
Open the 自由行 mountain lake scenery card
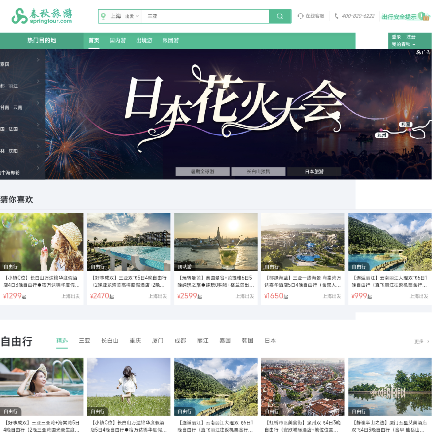[216, 395]
